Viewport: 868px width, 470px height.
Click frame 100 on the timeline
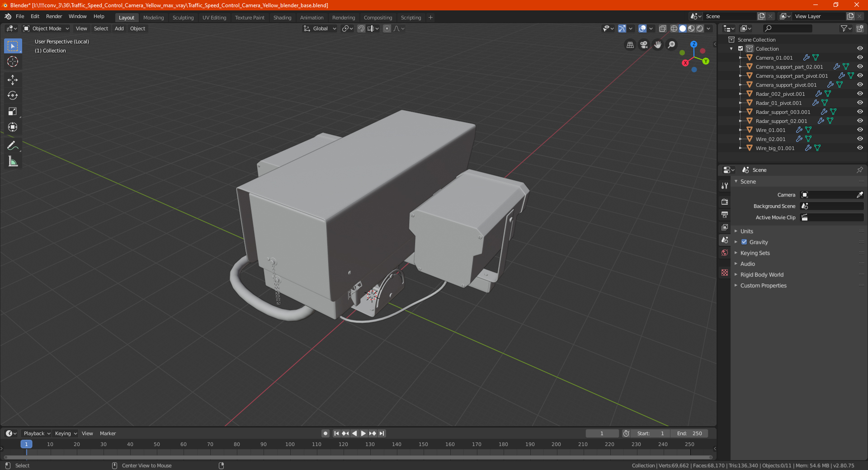(x=290, y=444)
